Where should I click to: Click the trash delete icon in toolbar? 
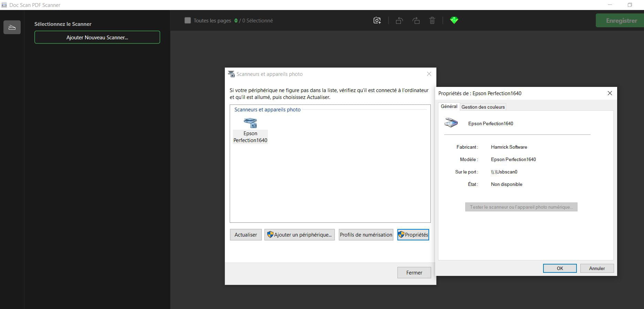pos(432,20)
